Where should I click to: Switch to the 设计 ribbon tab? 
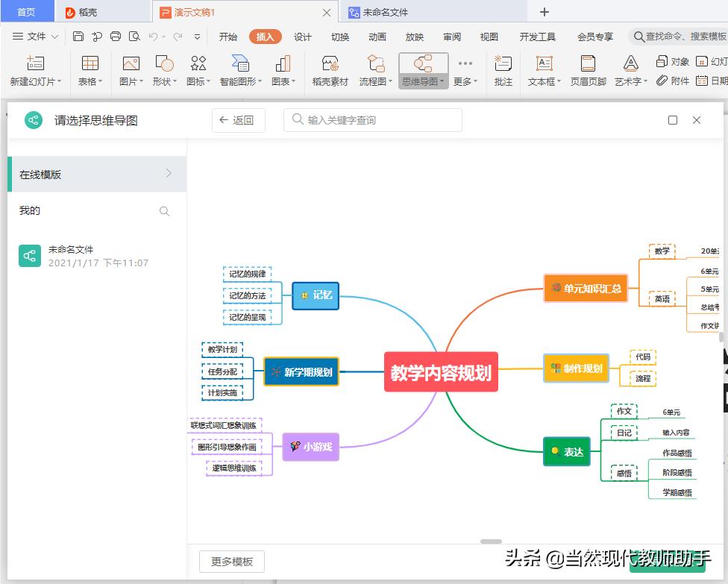coord(302,35)
